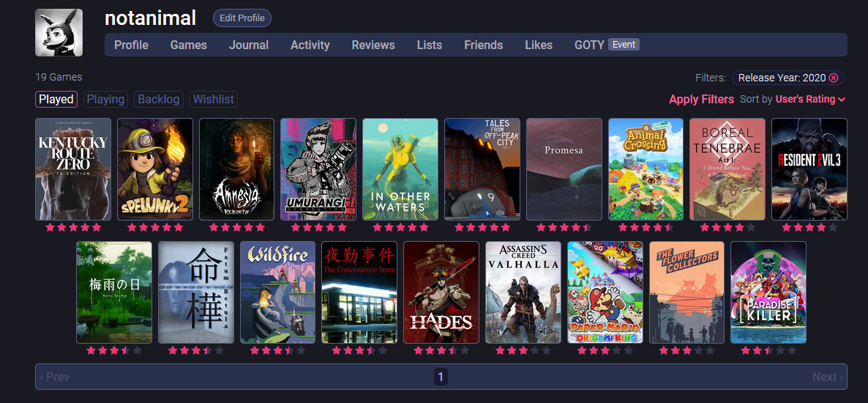This screenshot has width=868, height=403.
Task: Click the notanimal profile avatar image
Action: point(59,33)
